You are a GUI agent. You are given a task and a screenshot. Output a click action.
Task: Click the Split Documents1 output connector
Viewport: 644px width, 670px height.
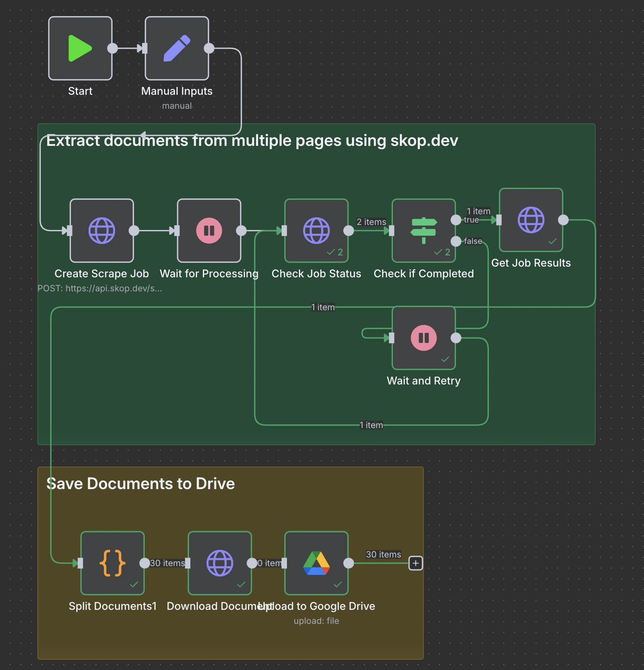click(145, 563)
